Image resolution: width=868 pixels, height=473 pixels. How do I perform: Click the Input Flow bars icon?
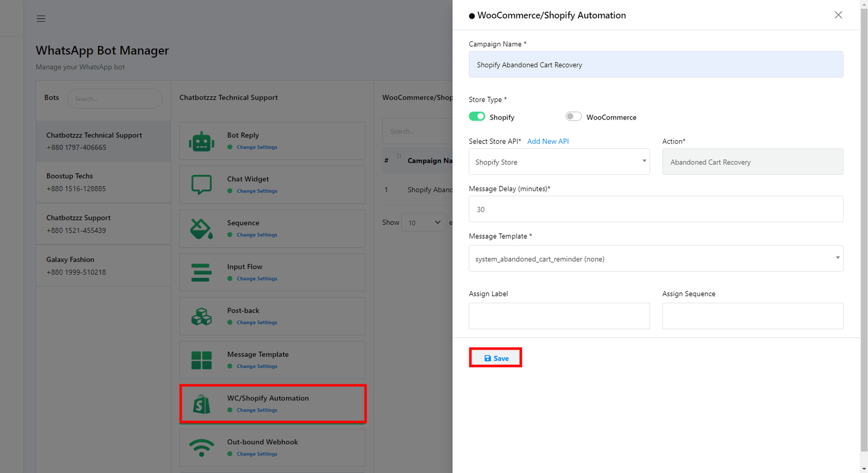tap(201, 273)
